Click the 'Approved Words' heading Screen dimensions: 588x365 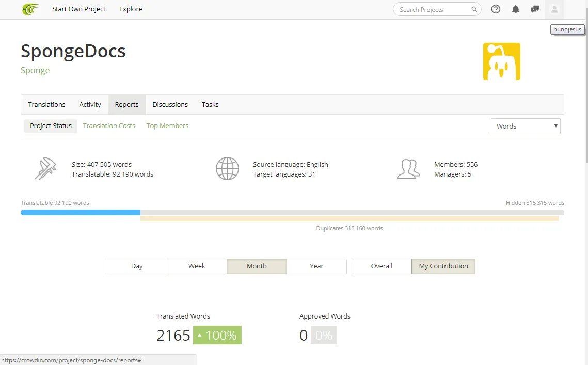(325, 316)
